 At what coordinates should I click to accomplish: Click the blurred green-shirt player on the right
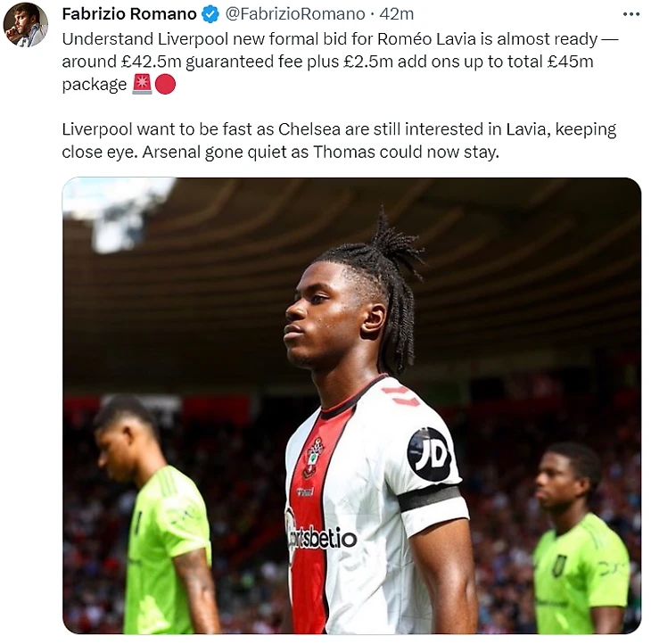581,538
